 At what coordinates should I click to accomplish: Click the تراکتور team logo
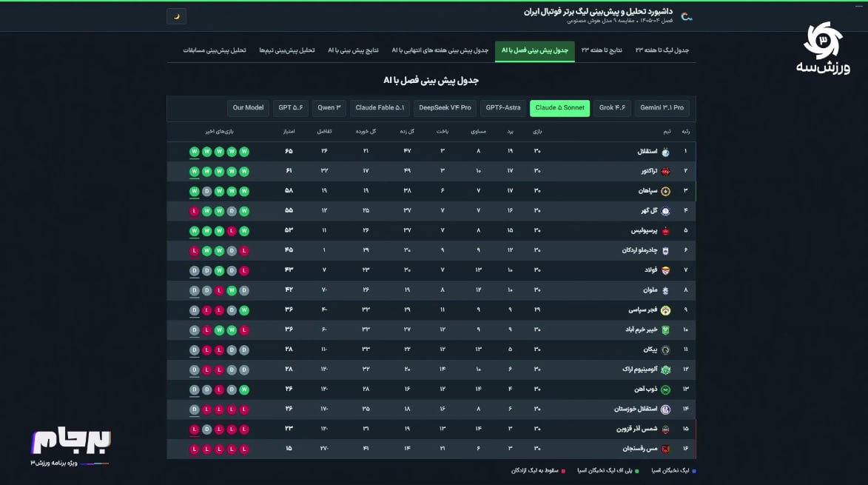coord(665,172)
